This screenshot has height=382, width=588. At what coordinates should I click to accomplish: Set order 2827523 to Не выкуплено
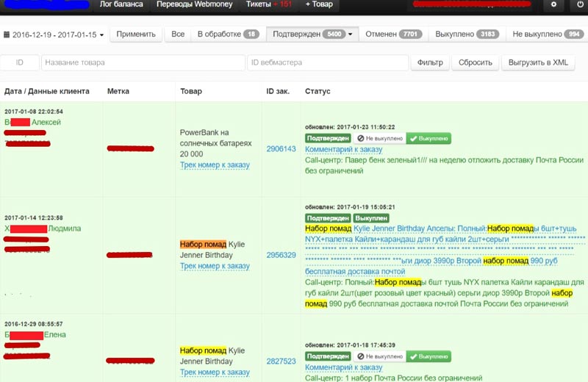coord(380,356)
